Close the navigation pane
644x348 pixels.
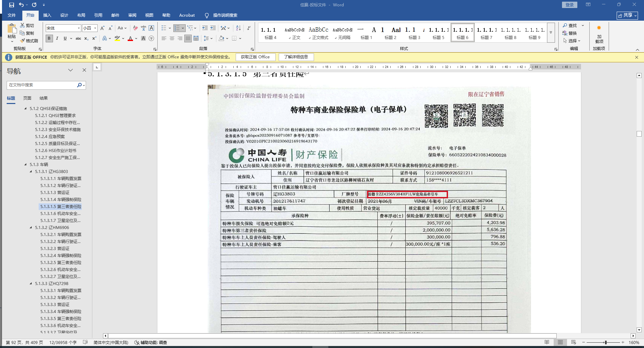pos(84,70)
